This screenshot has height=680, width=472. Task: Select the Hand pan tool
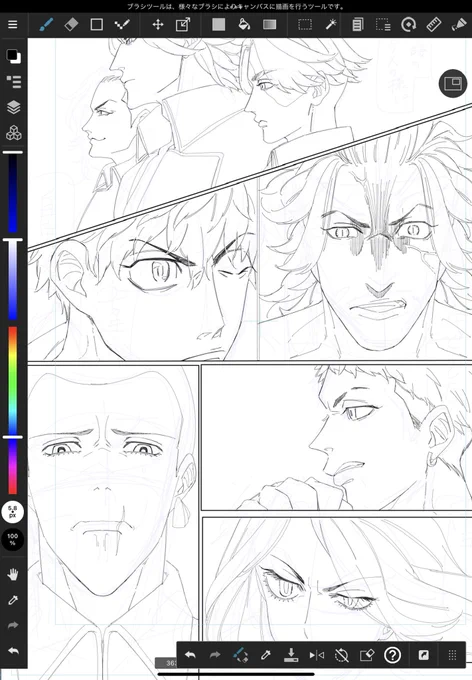[13, 575]
